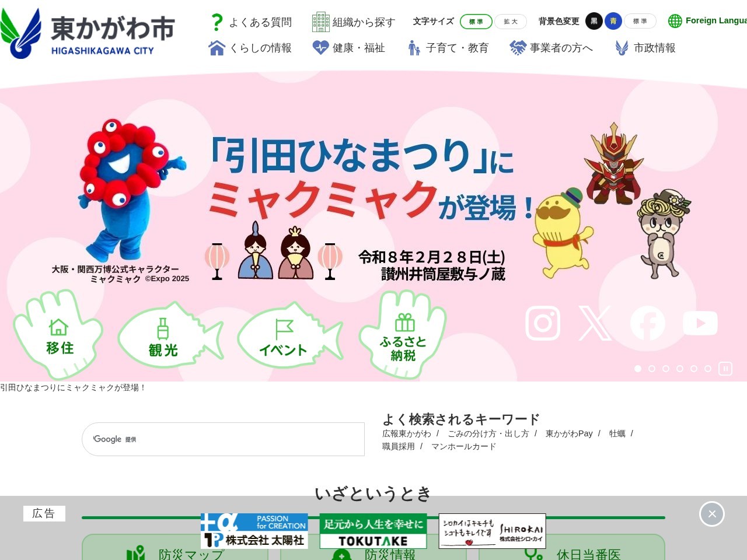This screenshot has width=747, height=560.
Task: Switch text size to 拡大
Action: [x=510, y=21]
